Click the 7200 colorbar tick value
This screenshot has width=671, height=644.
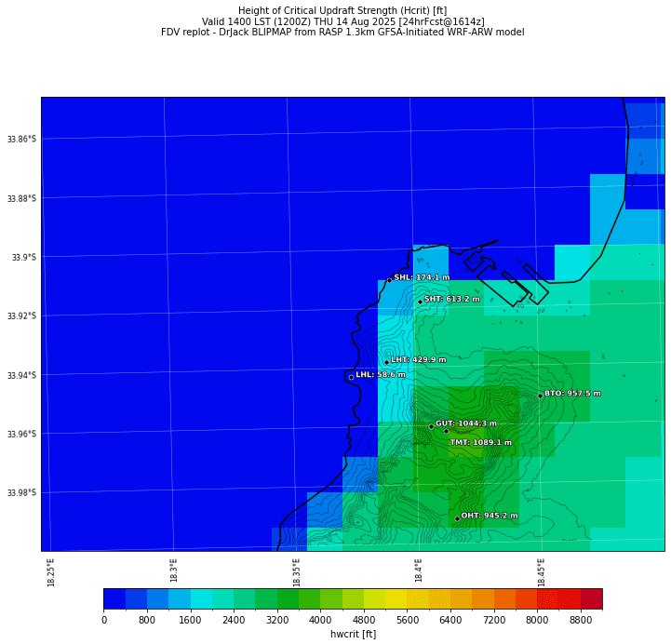point(494,620)
